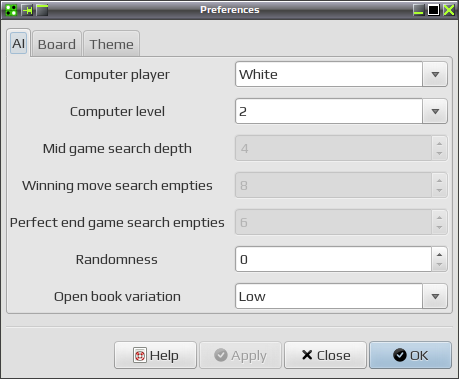Expand the Computer level dropdown arrow

point(435,111)
